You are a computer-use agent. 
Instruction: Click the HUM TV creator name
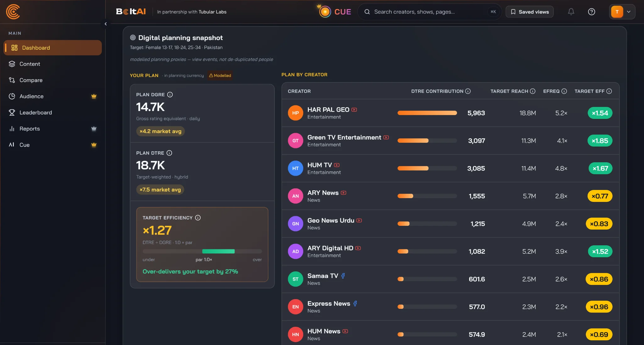pos(319,165)
